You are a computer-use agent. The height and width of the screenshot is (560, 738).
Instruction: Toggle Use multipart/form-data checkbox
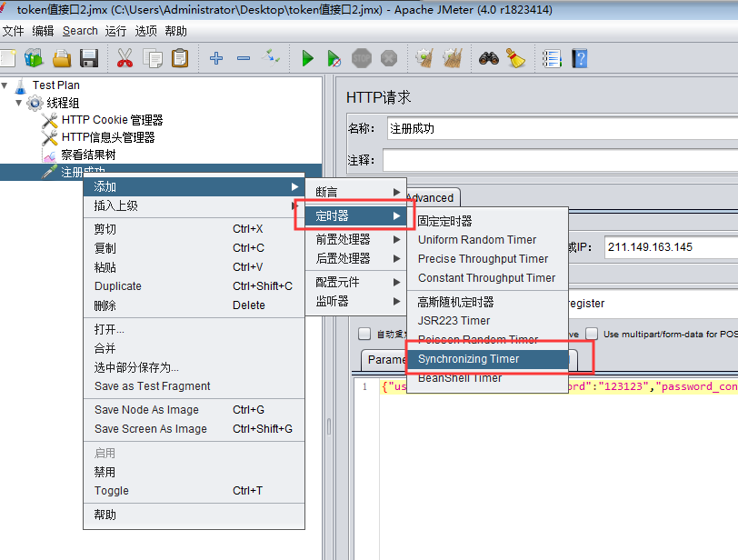[x=592, y=334]
